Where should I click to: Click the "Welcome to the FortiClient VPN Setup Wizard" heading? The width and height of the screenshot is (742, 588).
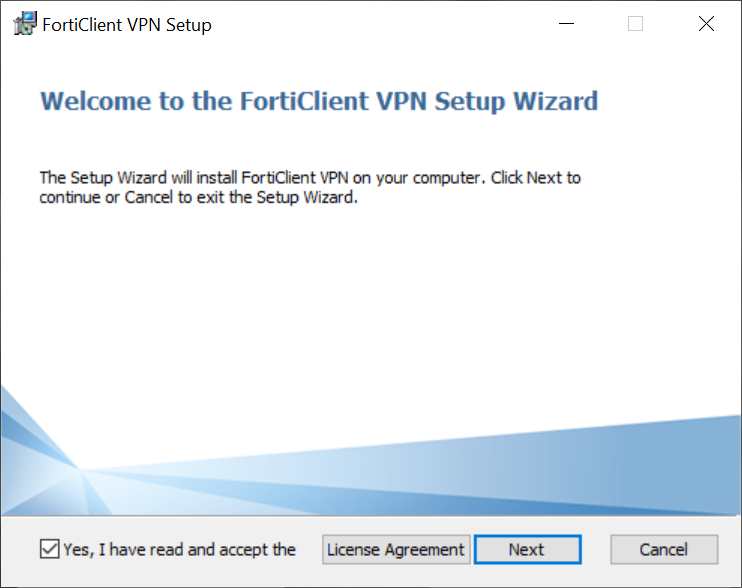318,101
